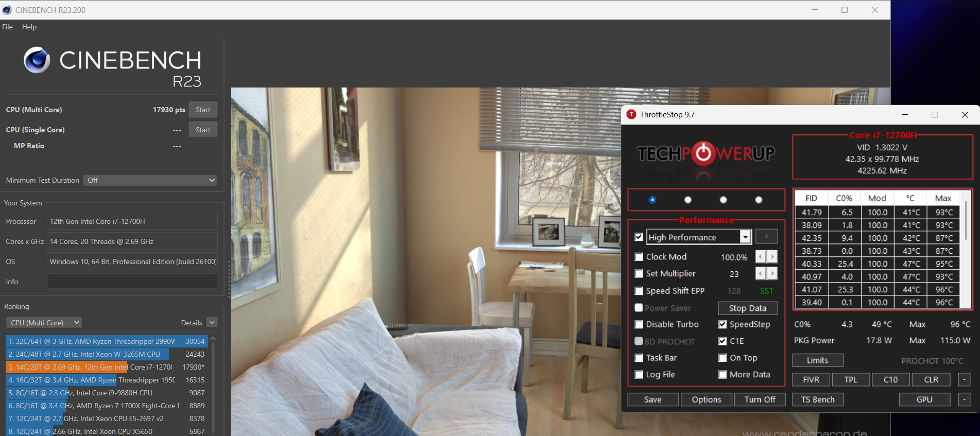Open ThrottleStop Options
Screen dimensions: 980x436
707,399
